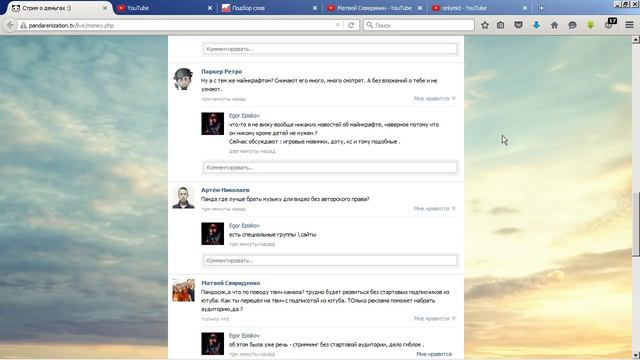Screen dimensions: 640x360
Task: Click the site info icon in address bar
Action: pos(23,25)
